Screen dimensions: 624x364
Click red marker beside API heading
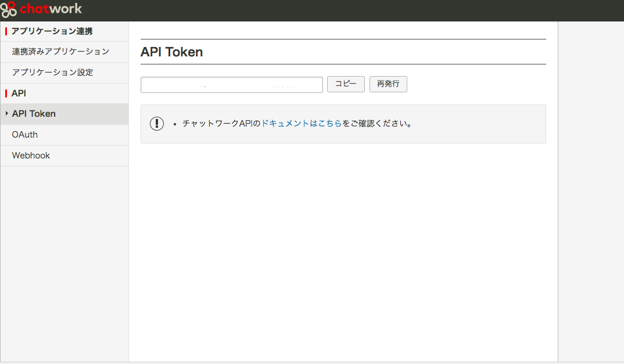coord(6,93)
